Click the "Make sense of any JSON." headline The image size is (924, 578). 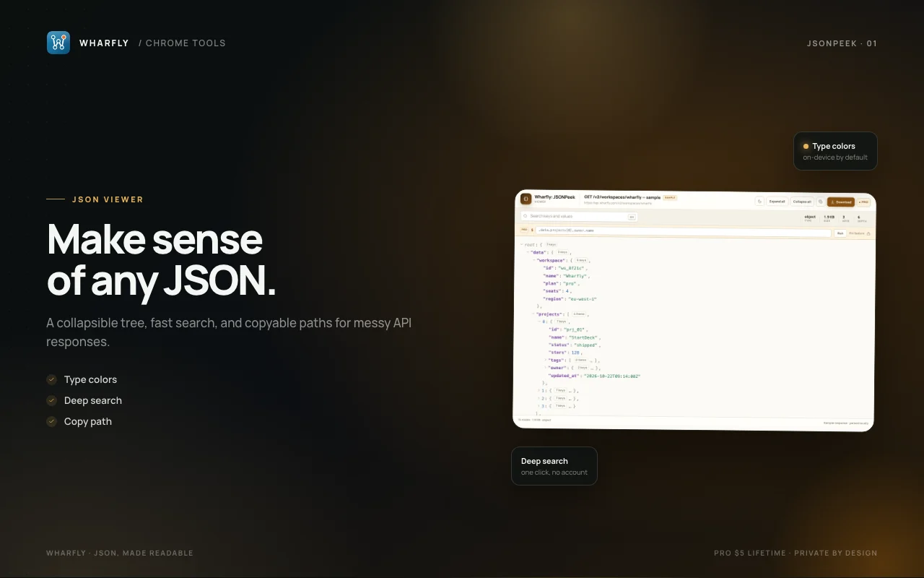162,260
